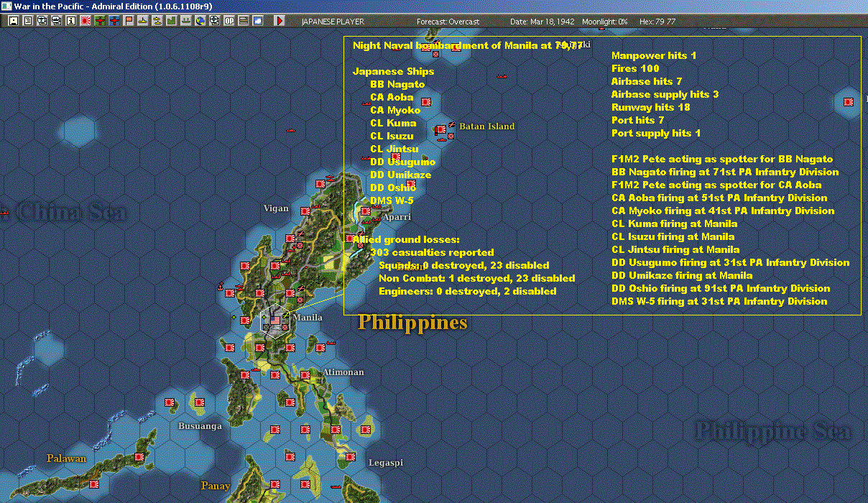Click the Panay map label

(x=216, y=486)
